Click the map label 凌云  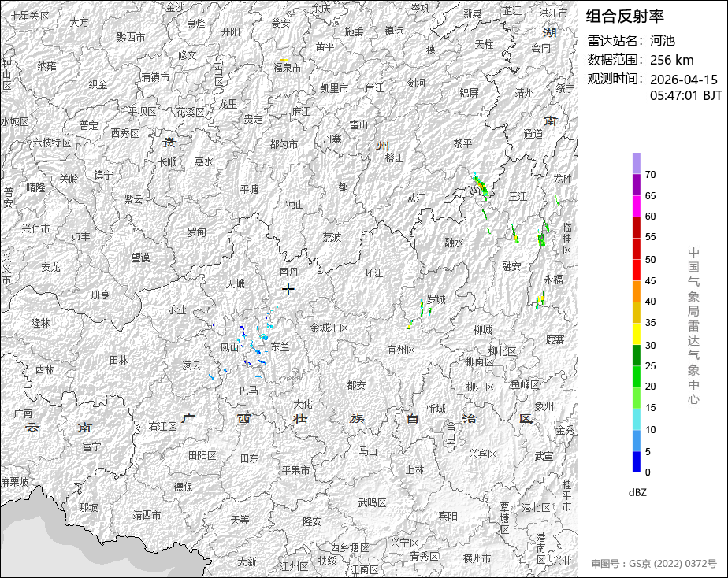[191, 365]
